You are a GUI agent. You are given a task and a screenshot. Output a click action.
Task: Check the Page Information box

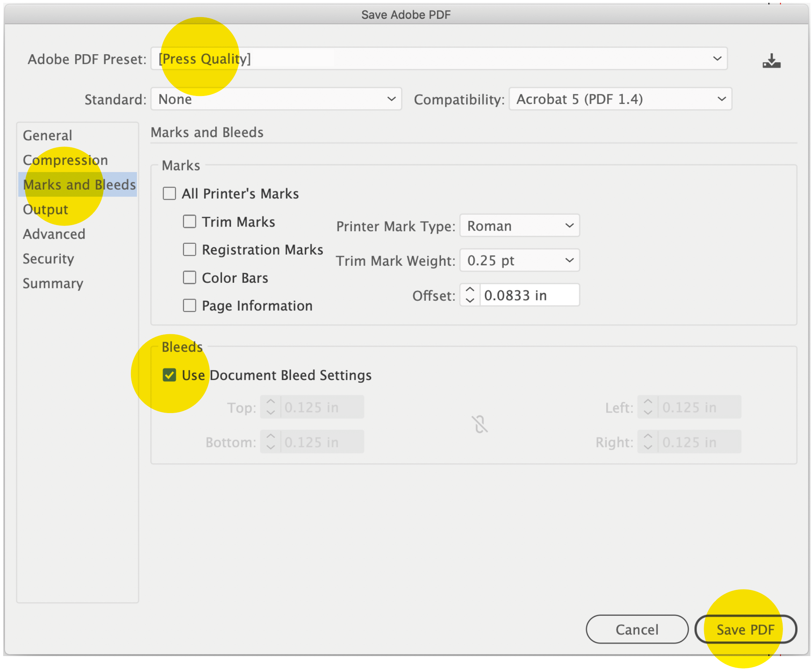click(x=189, y=306)
